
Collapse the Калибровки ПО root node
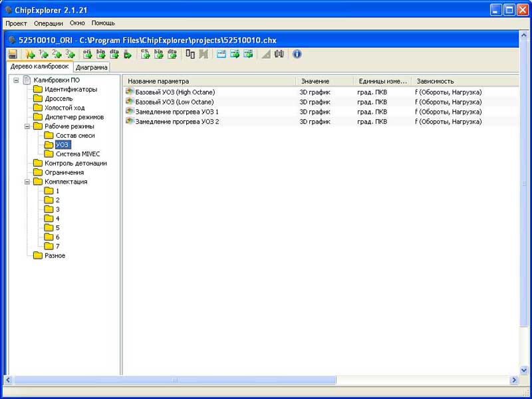point(17,80)
